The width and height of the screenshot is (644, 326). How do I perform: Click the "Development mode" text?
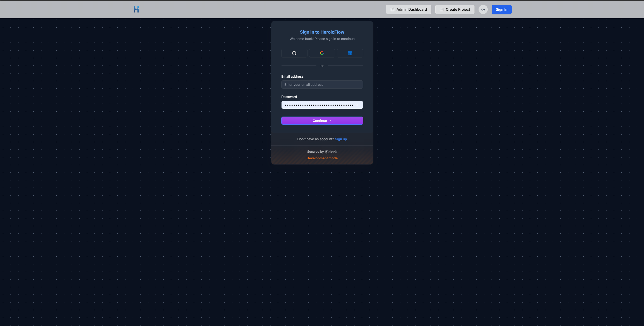coord(322,158)
